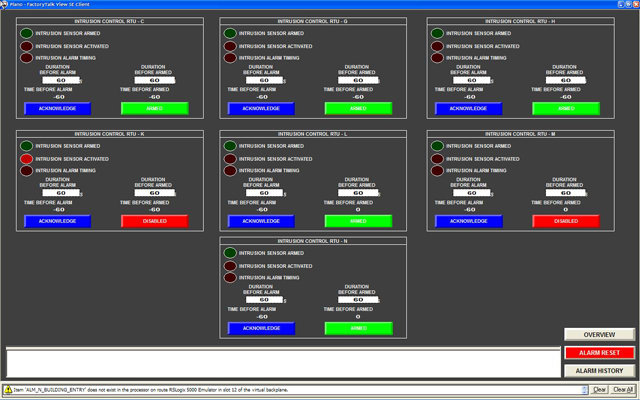Open the Overview screen
Image resolution: width=640 pixels, height=400 pixels.
598,334
